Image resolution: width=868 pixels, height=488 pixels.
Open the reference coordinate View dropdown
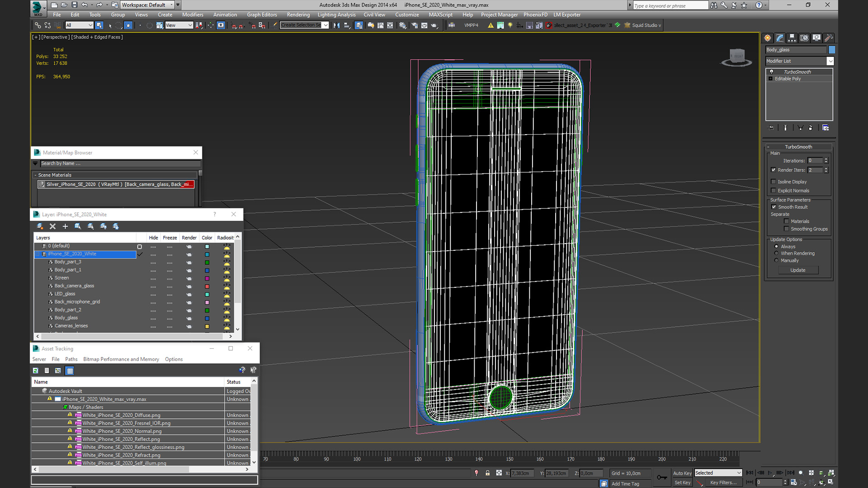coord(179,25)
